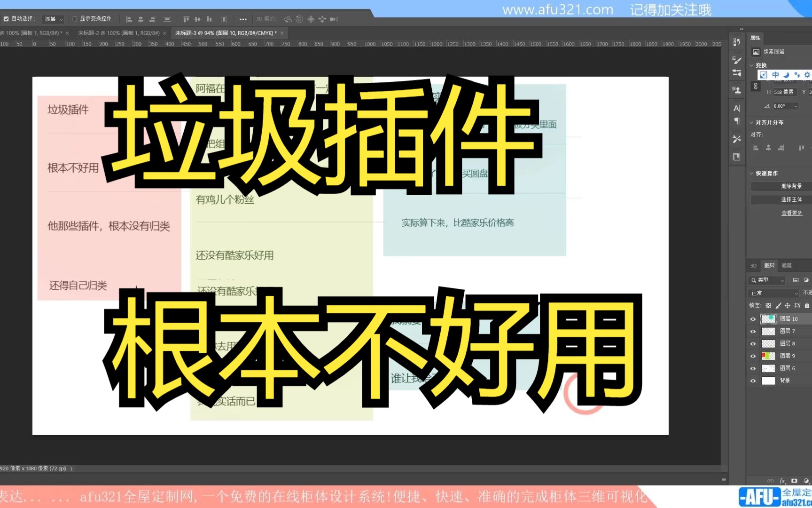Toggle the 自动选择 auto-select checkbox
812x508 pixels.
click(x=6, y=19)
